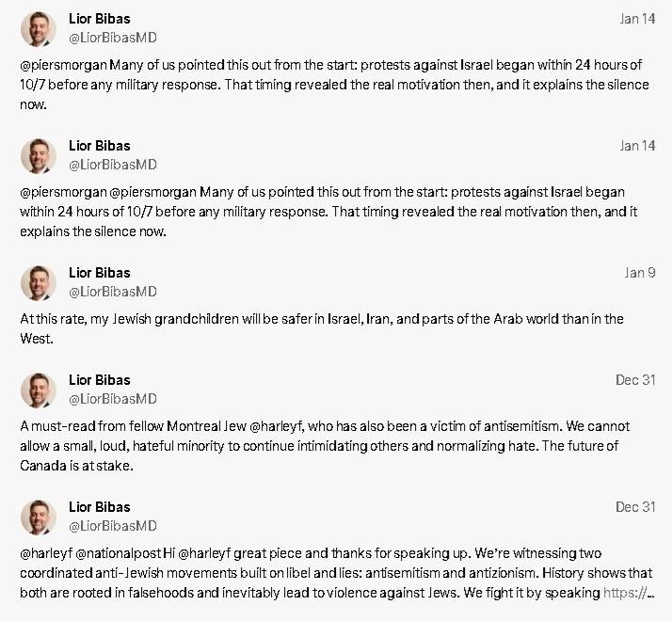Viewport: 672px width, 621px height.
Task: Click the 'At this rate, my Jewish grandchildren' tweet text
Action: click(x=322, y=328)
